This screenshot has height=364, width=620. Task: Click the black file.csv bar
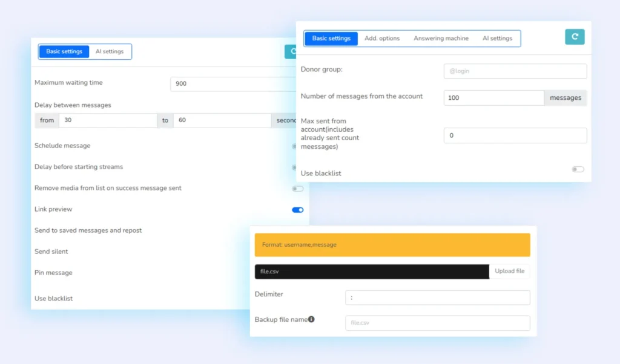[x=371, y=271]
